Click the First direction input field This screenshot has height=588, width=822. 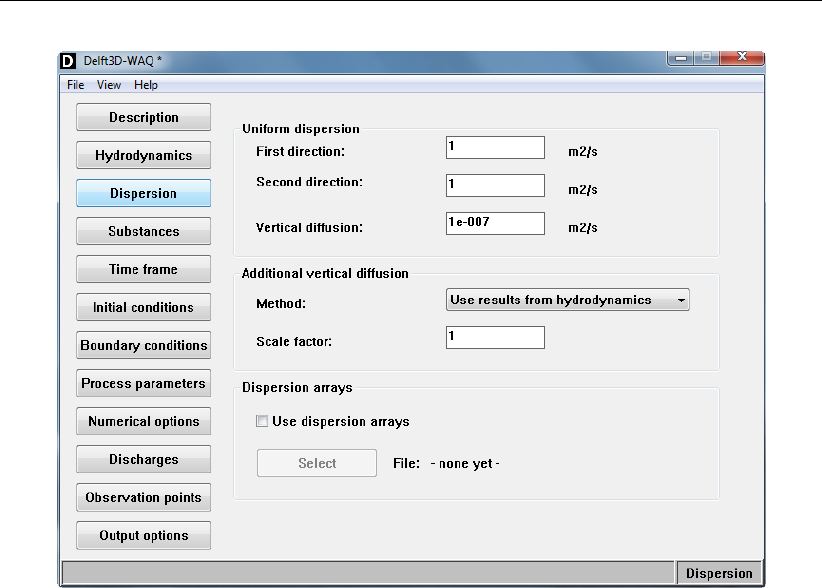point(495,148)
